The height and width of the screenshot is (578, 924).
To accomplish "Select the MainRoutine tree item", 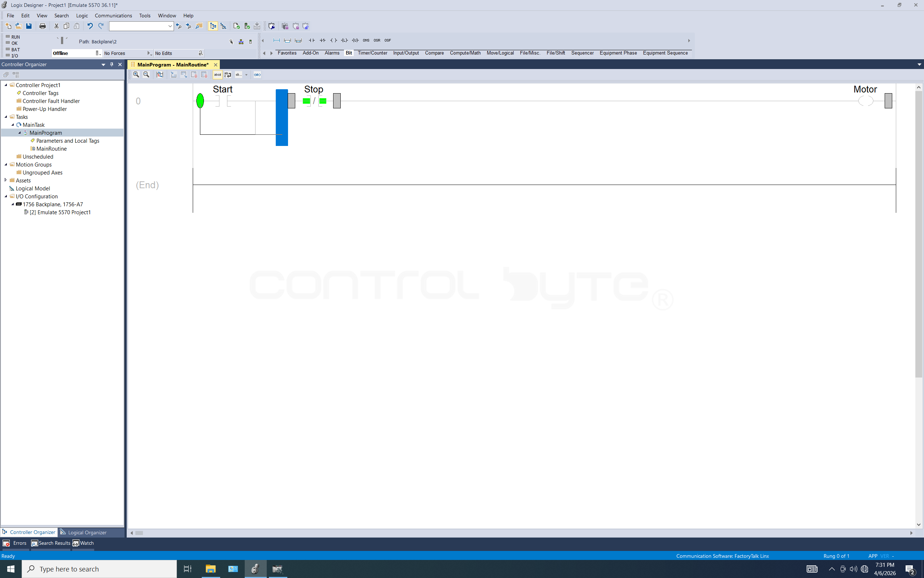I will point(52,149).
